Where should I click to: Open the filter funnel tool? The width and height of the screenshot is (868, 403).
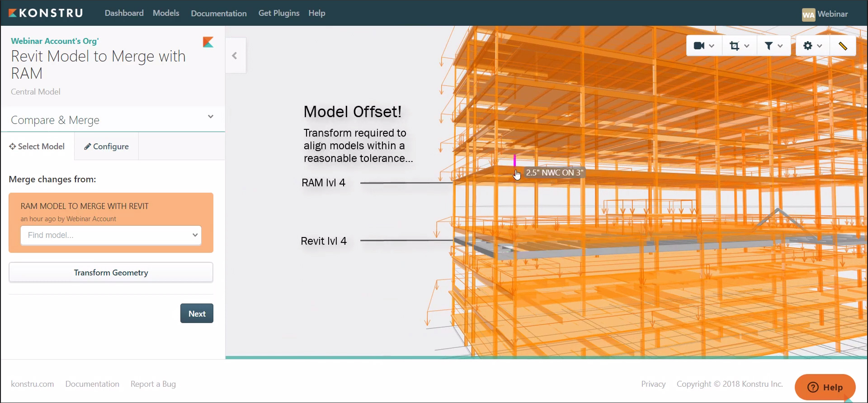click(769, 46)
